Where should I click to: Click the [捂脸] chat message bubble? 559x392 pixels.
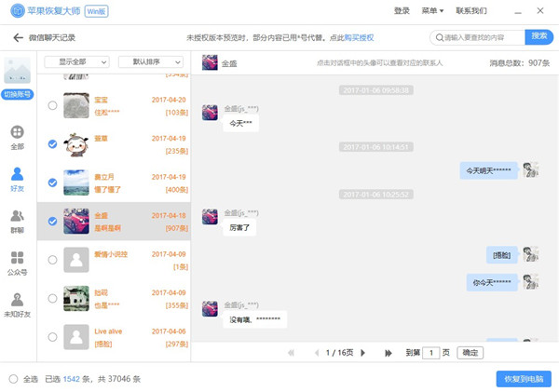tap(501, 255)
